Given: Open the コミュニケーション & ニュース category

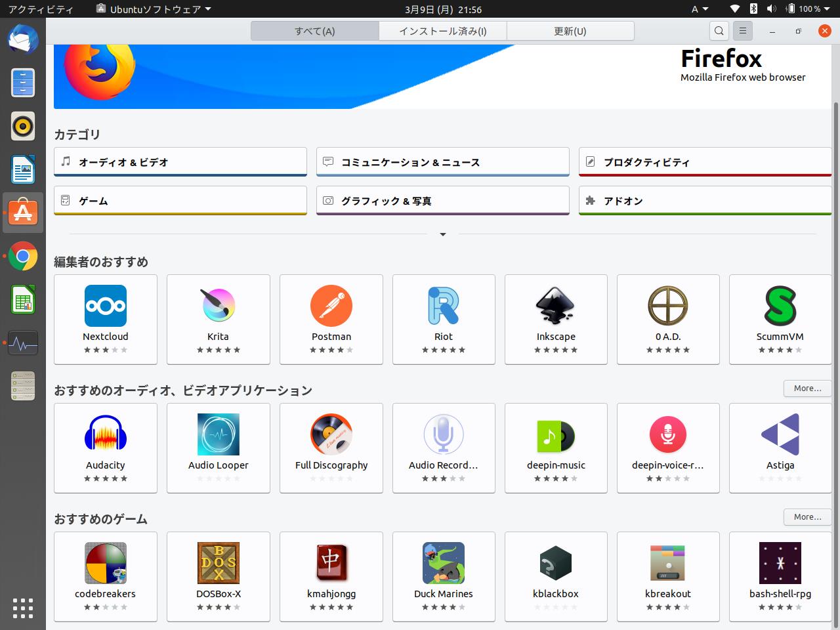Looking at the screenshot, I should coord(443,162).
